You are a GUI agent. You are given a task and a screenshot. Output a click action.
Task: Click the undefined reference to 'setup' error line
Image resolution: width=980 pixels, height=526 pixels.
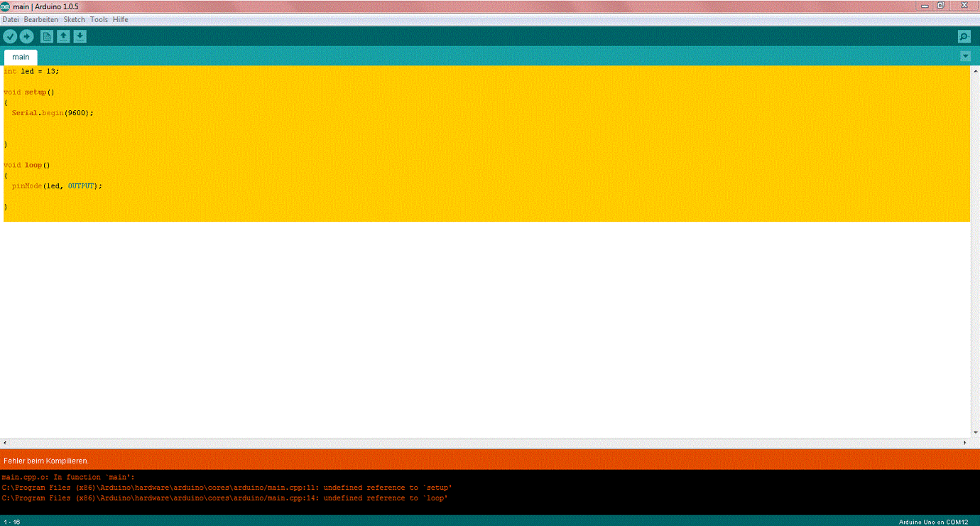227,487
